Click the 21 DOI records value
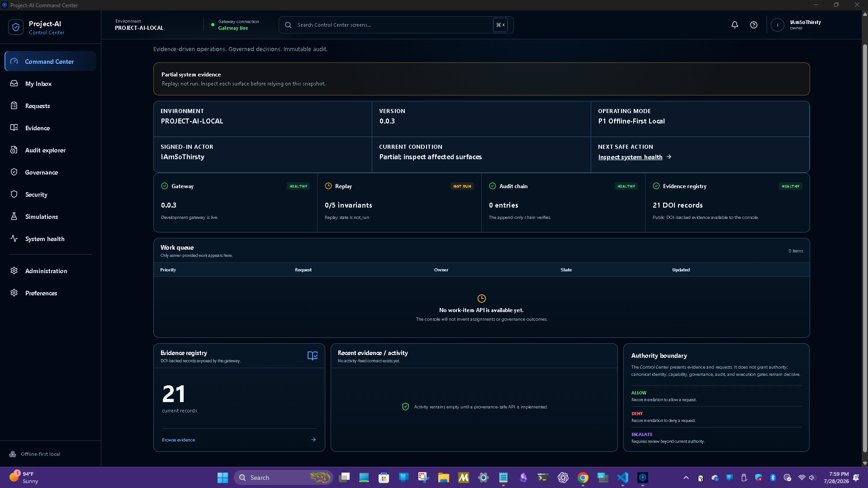The height and width of the screenshot is (488, 868). 678,205
